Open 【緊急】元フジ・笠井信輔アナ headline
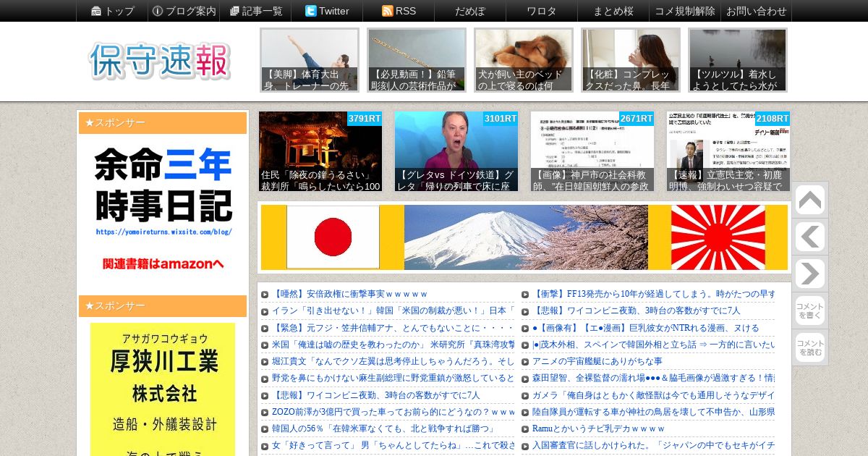The width and height of the screenshot is (868, 456). [393, 327]
